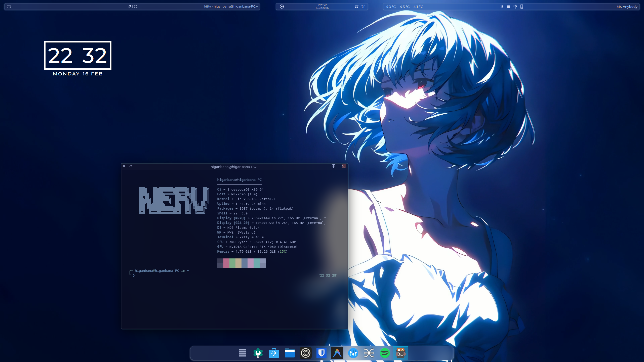Click the 'Shell → zsh 5.9' line

coord(232,213)
